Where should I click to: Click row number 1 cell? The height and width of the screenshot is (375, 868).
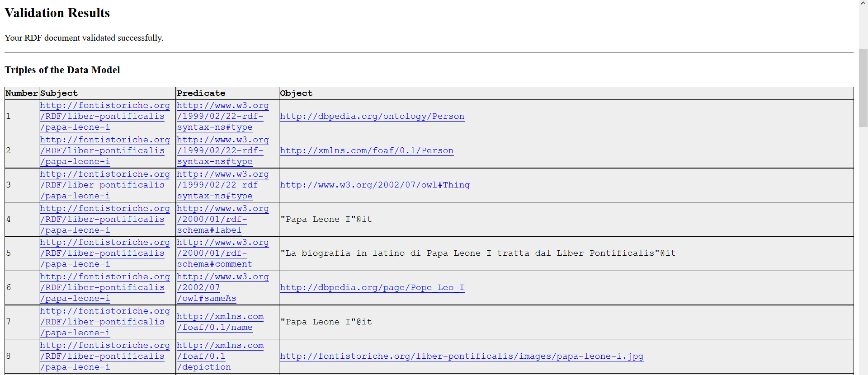(x=22, y=117)
